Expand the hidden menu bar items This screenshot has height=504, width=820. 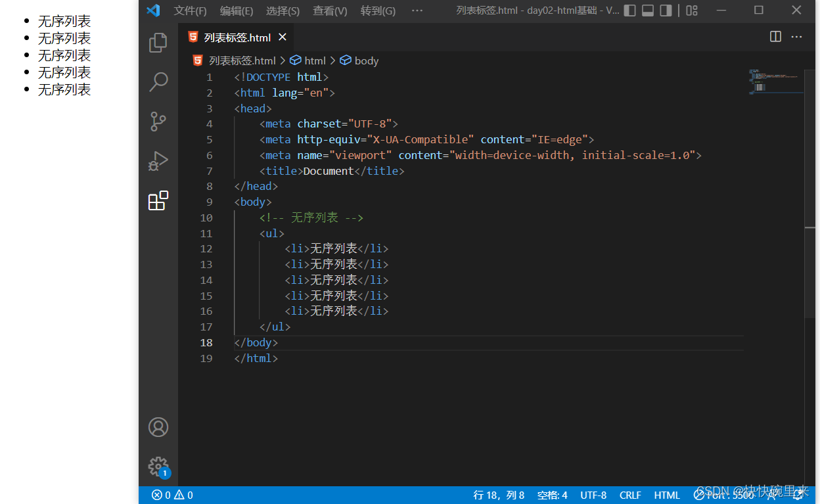coord(417,11)
